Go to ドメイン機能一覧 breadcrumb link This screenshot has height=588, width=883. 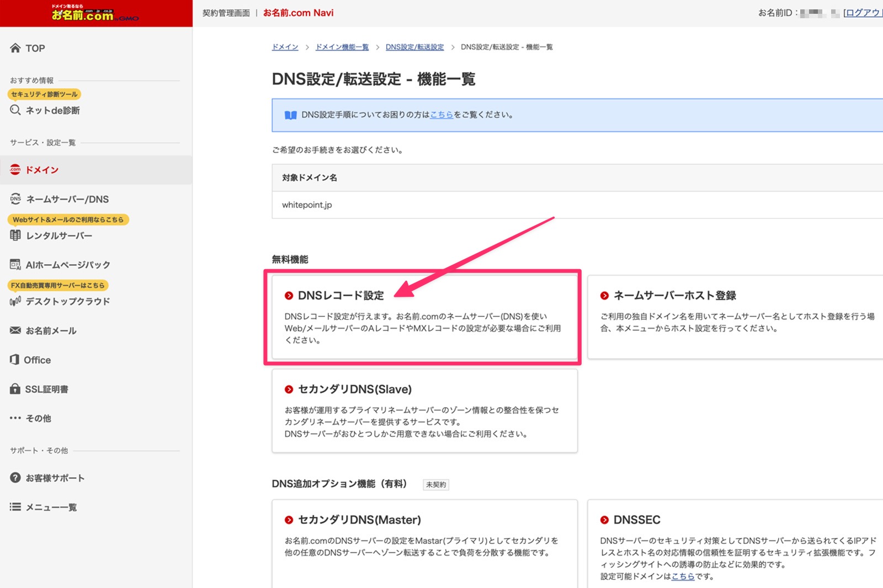tap(342, 47)
